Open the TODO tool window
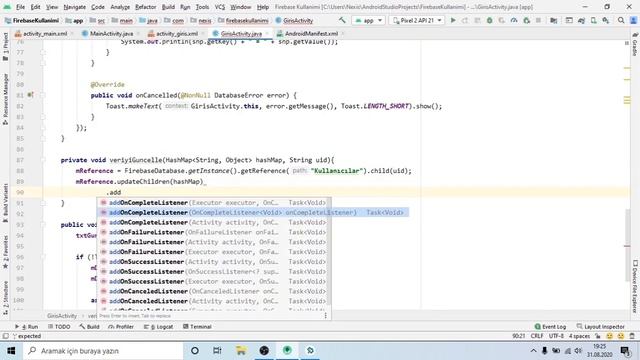The width and height of the screenshot is (640, 360). pyautogui.click(x=59, y=327)
